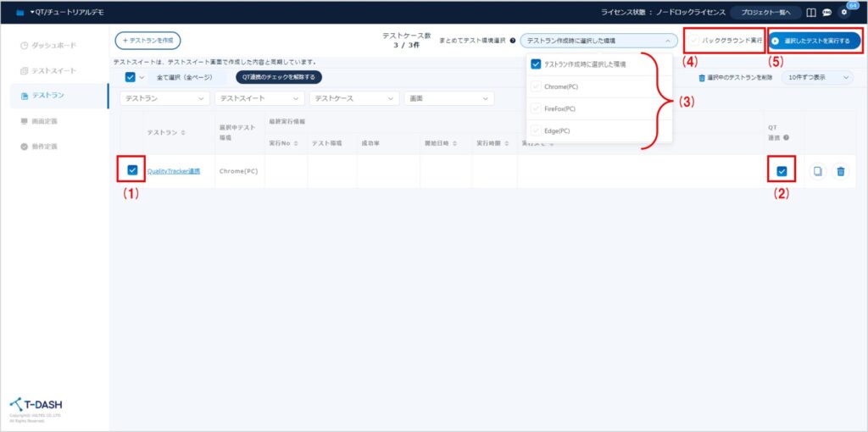
Task: Click the folder icon in the top-left header
Action: tap(19, 13)
